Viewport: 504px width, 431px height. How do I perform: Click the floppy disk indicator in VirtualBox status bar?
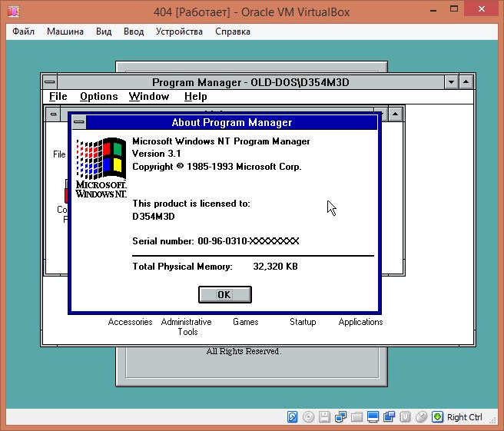(324, 417)
